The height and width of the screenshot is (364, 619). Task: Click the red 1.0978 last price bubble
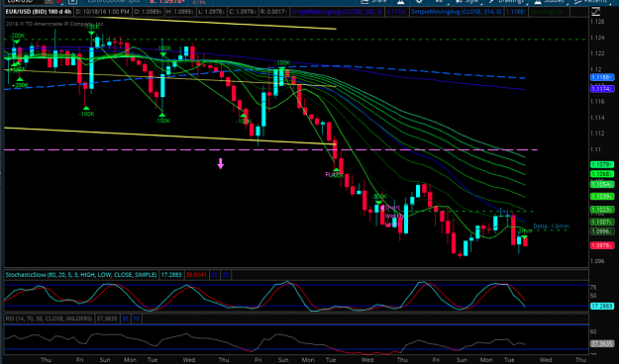point(602,245)
